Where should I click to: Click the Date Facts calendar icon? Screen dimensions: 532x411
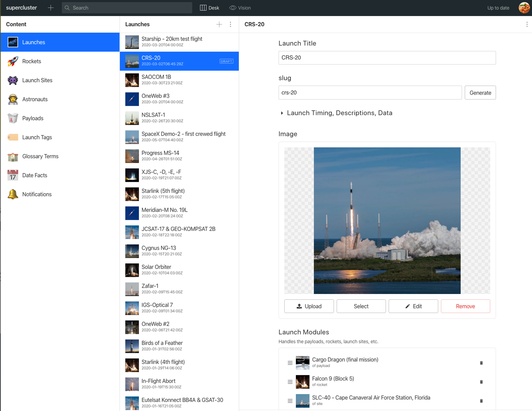pyautogui.click(x=13, y=175)
